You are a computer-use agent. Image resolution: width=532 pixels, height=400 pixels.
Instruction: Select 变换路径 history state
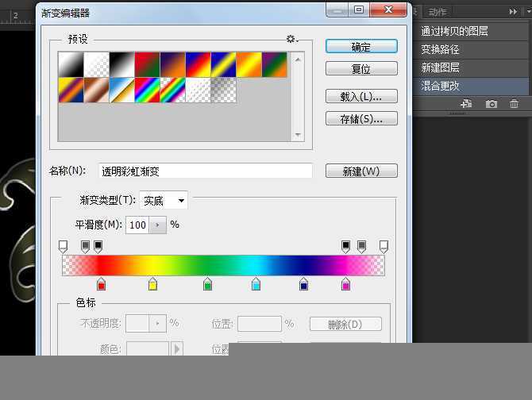pyautogui.click(x=471, y=50)
